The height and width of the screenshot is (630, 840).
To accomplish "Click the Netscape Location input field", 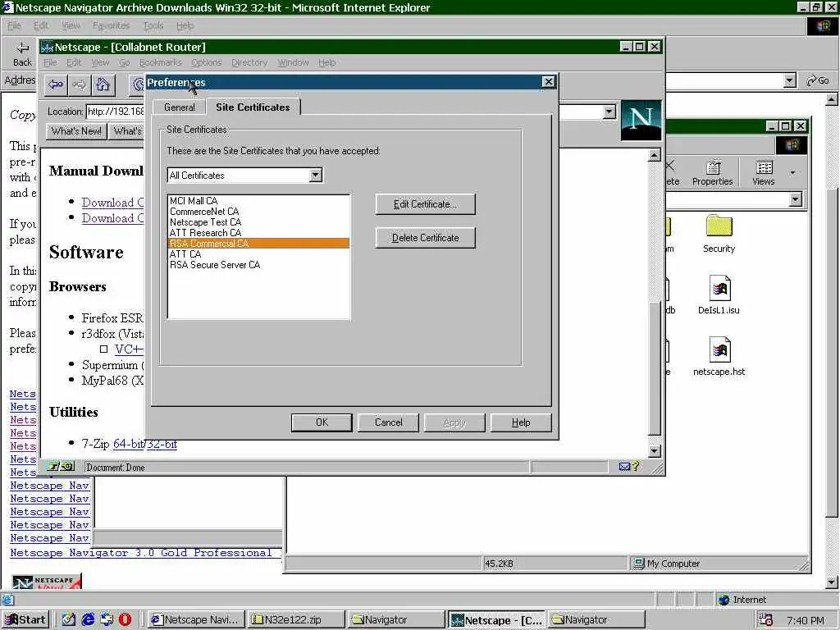I will [115, 112].
